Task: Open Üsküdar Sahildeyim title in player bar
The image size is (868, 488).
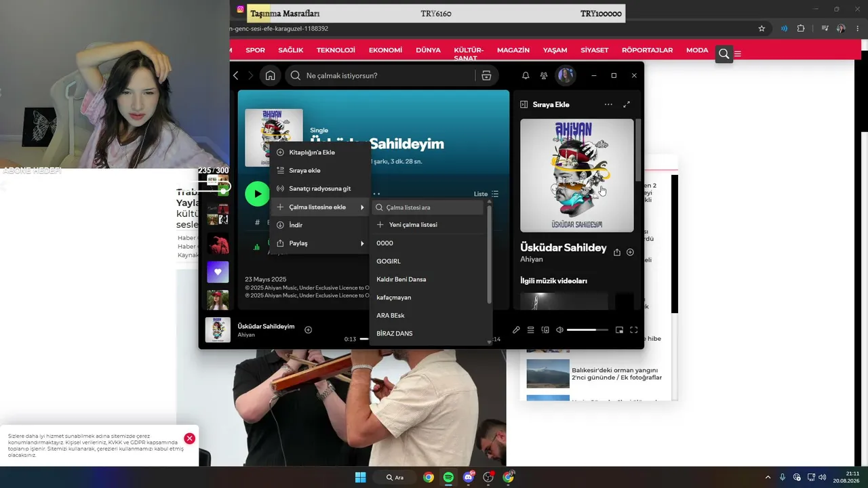Action: click(x=266, y=327)
